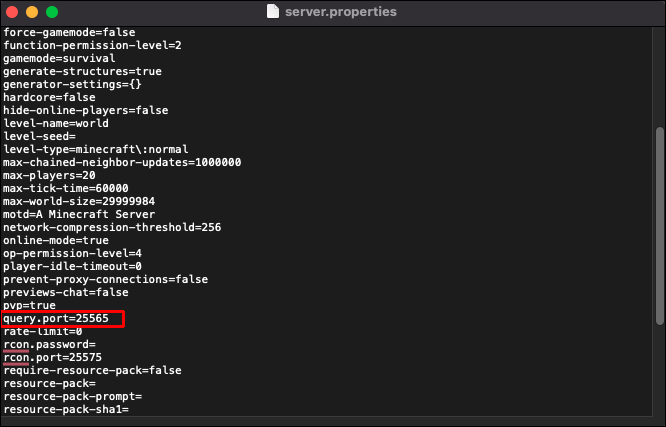This screenshot has width=666, height=427.
Task: Click the motd=A Minecraft Server line
Action: click(x=78, y=214)
